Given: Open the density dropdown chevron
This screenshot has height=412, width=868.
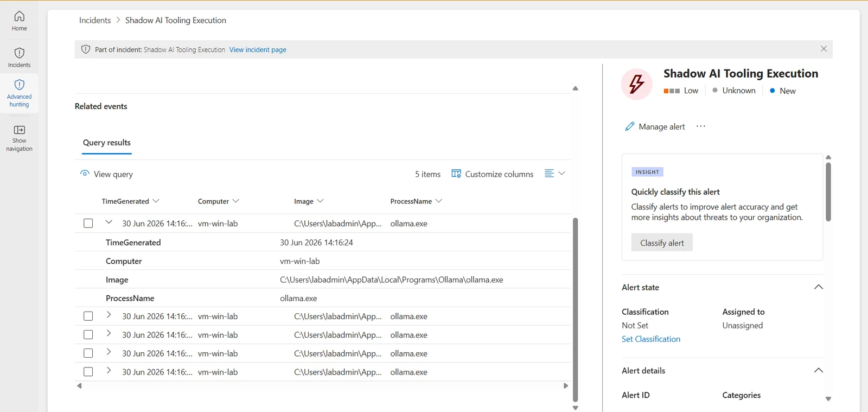Looking at the screenshot, I should [562, 173].
